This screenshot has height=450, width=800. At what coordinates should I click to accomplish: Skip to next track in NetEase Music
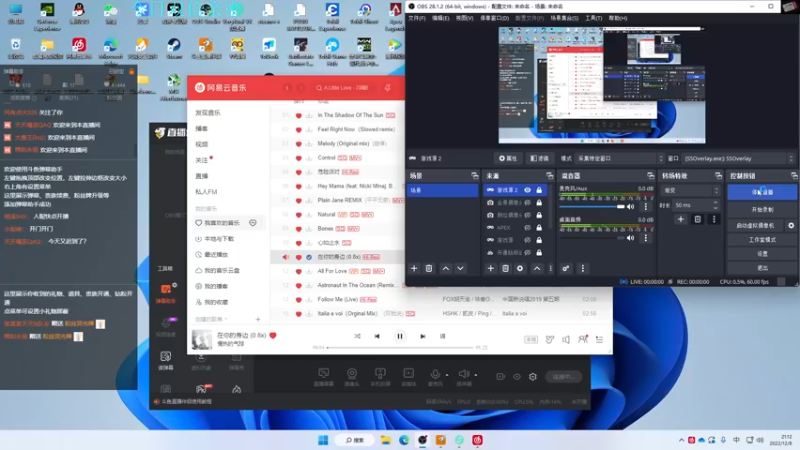(x=422, y=336)
